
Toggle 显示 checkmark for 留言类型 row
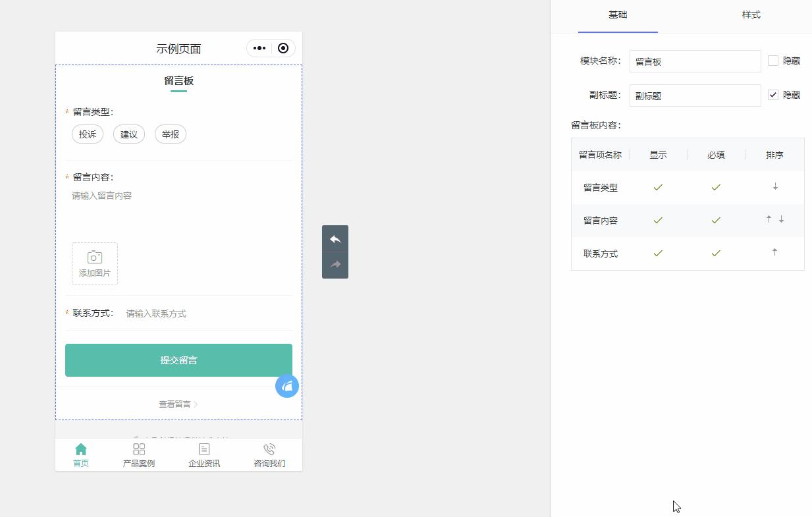[x=657, y=187]
